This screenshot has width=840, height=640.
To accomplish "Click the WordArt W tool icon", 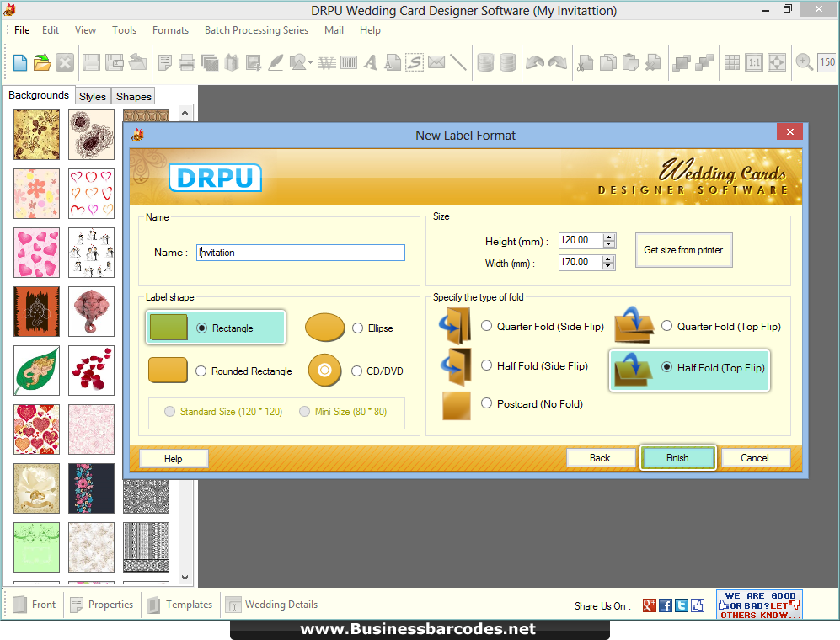I will pos(327,63).
